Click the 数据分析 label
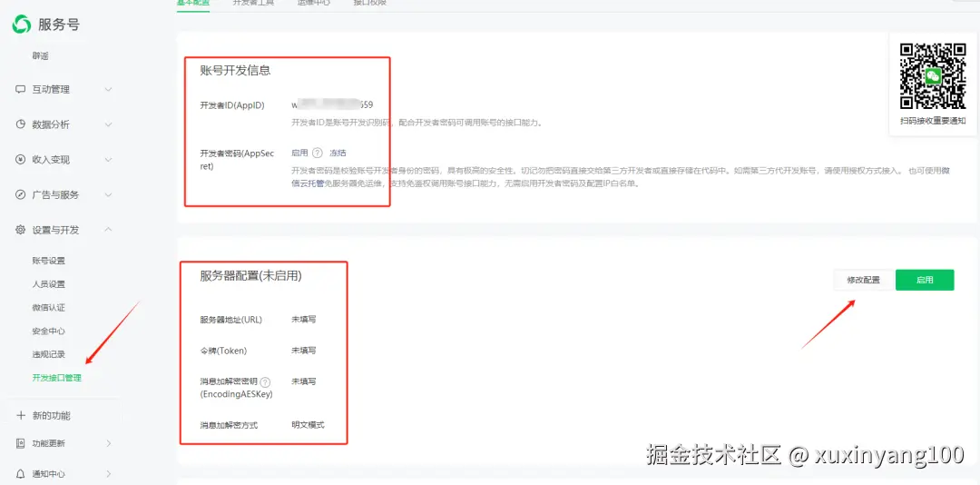 pos(51,124)
